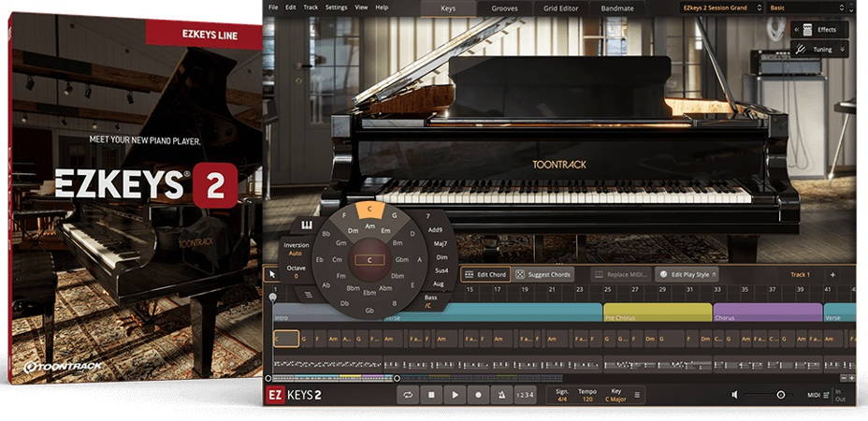
Task: Select the arrow pointer tool
Action: pyautogui.click(x=272, y=274)
